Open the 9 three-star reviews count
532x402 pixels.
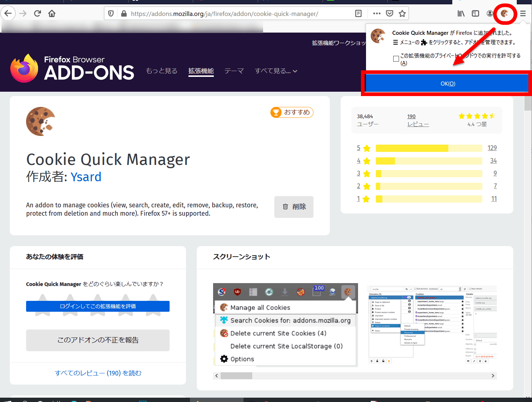pyautogui.click(x=495, y=173)
